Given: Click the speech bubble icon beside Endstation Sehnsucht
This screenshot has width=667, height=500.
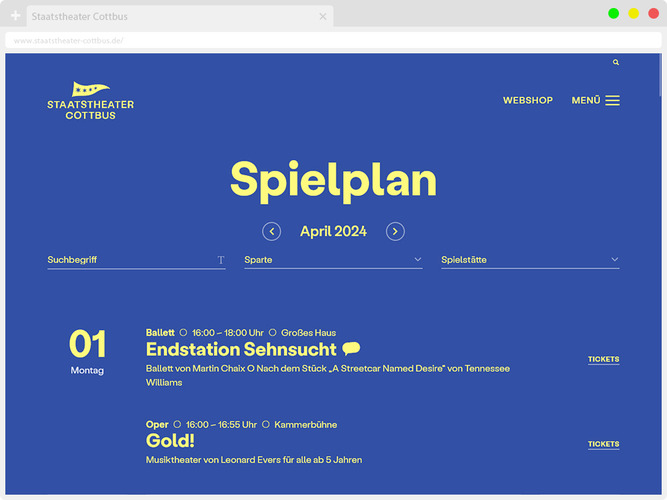Looking at the screenshot, I should pos(351,349).
